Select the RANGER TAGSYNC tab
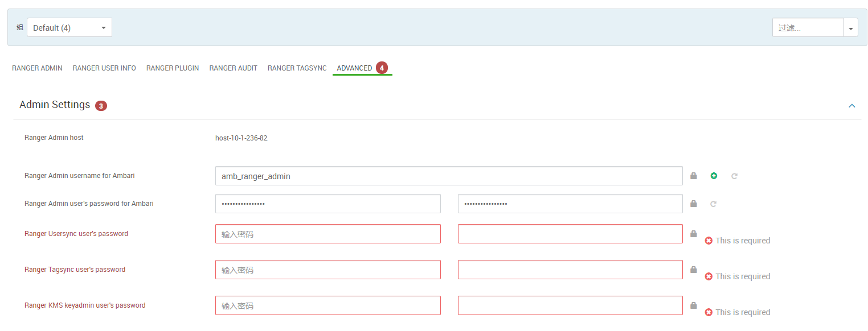 297,68
